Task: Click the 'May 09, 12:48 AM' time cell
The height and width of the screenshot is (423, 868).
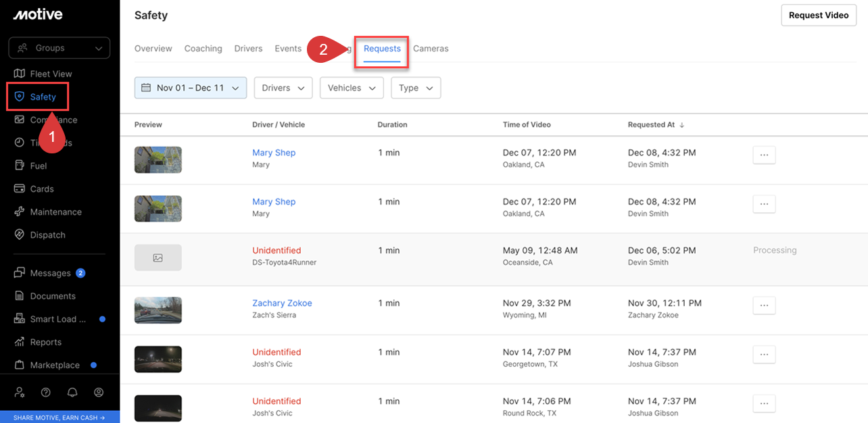Action: [540, 251]
